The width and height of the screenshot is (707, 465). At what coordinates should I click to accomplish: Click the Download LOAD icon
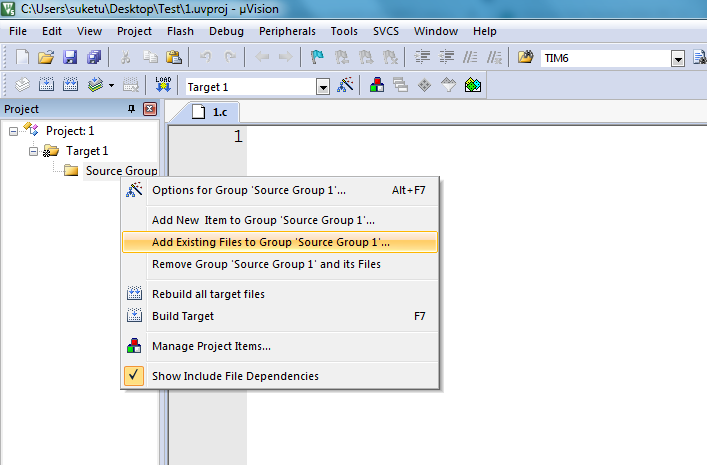click(x=163, y=86)
